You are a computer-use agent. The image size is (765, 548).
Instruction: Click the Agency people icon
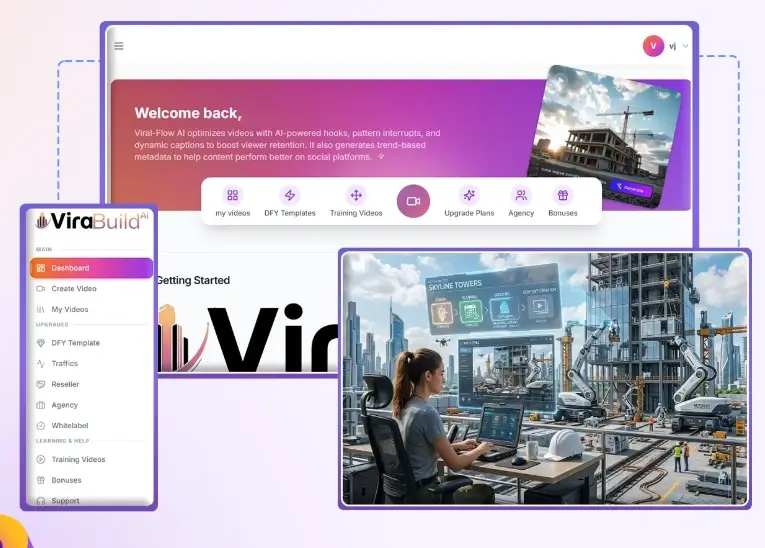coord(521,195)
